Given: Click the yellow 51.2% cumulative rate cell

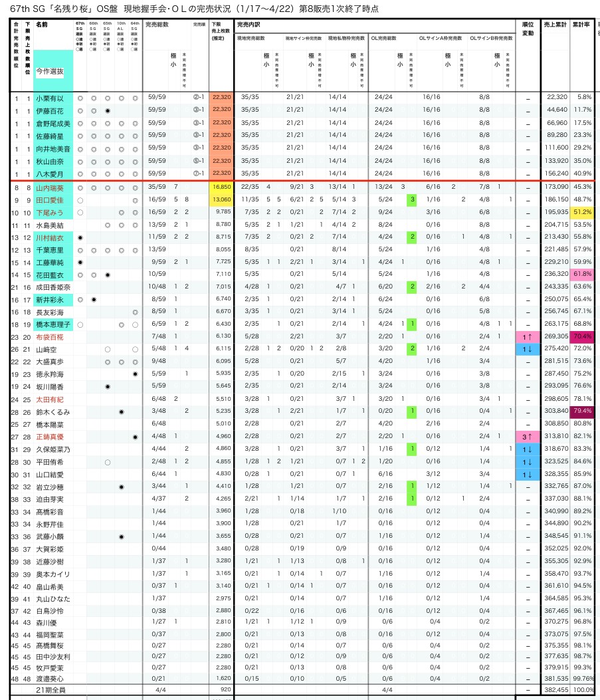Looking at the screenshot, I should coord(582,212).
